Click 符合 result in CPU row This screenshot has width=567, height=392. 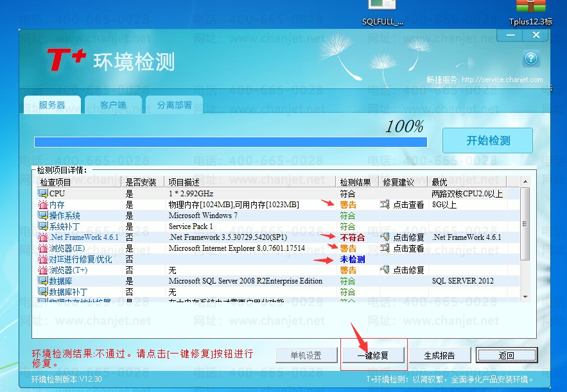pyautogui.click(x=347, y=194)
